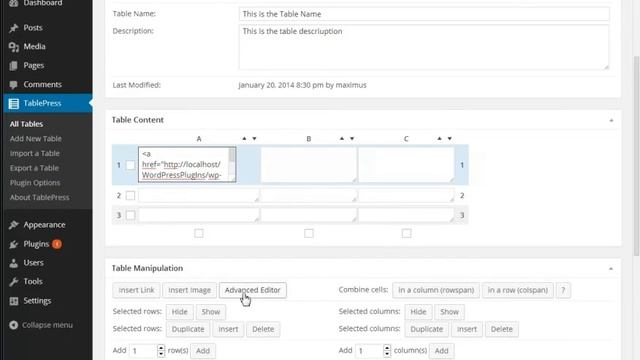The height and width of the screenshot is (360, 640).
Task: Sort column C ascending arrow
Action: pos(439,138)
